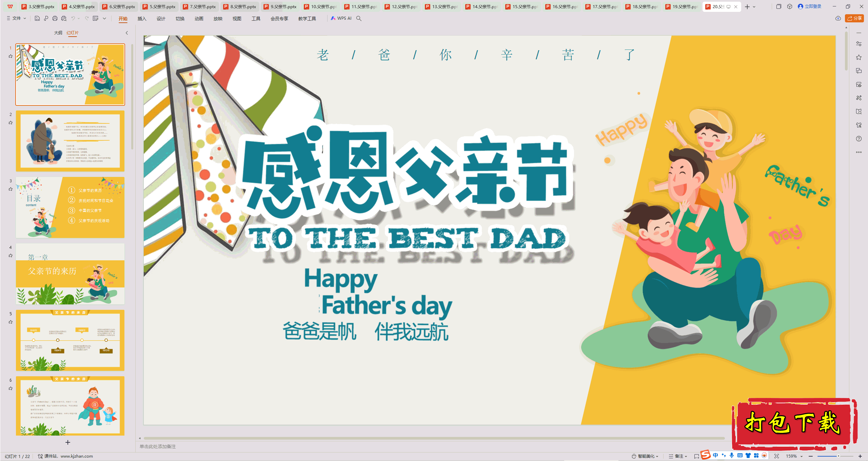Click the cube skin icon in title bar
Image resolution: width=868 pixels, height=461 pixels.
click(x=790, y=6)
